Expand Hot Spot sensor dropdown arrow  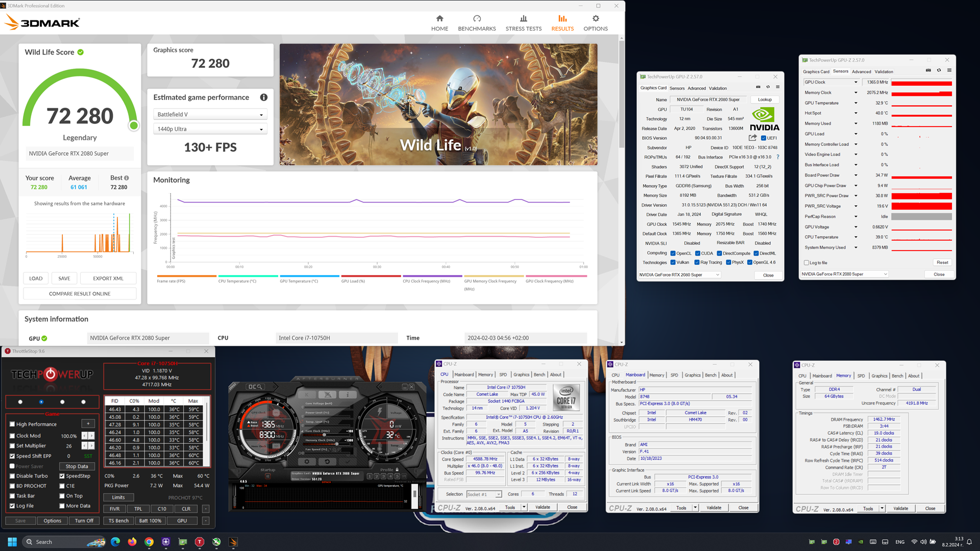click(856, 113)
